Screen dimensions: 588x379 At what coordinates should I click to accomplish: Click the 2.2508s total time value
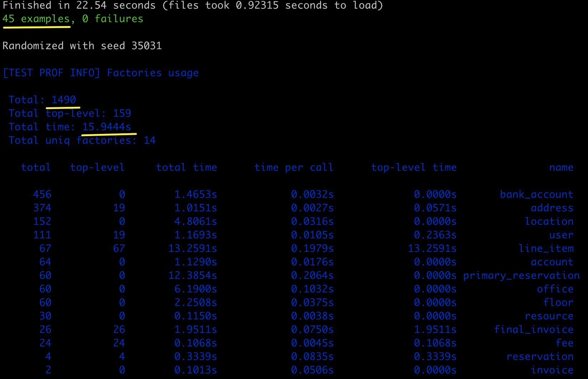tap(196, 303)
